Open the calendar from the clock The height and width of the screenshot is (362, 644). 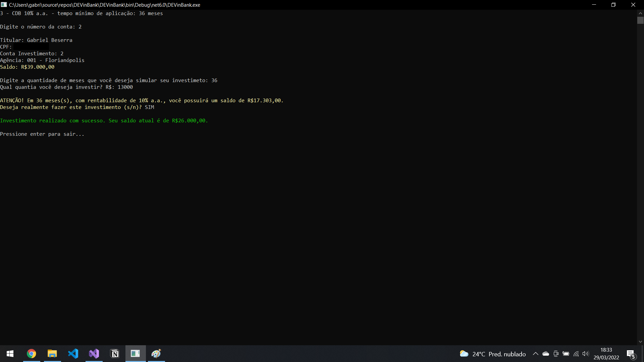coord(606,354)
